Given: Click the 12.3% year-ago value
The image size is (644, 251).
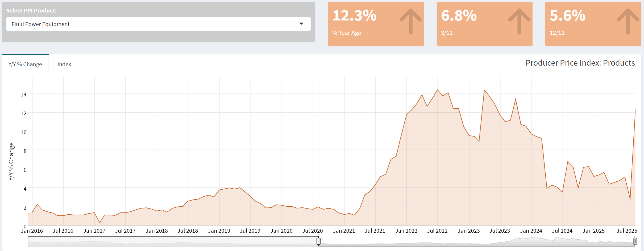Looking at the screenshot, I should pyautogui.click(x=354, y=15).
